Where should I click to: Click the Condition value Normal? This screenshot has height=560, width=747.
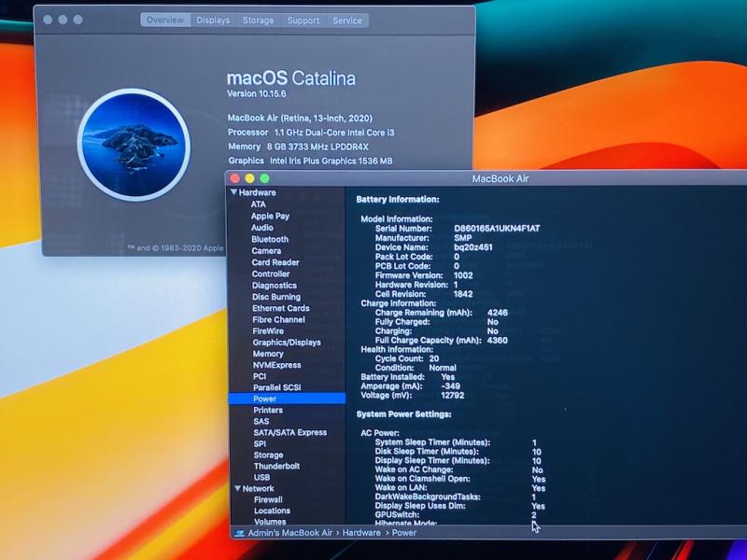(443, 368)
